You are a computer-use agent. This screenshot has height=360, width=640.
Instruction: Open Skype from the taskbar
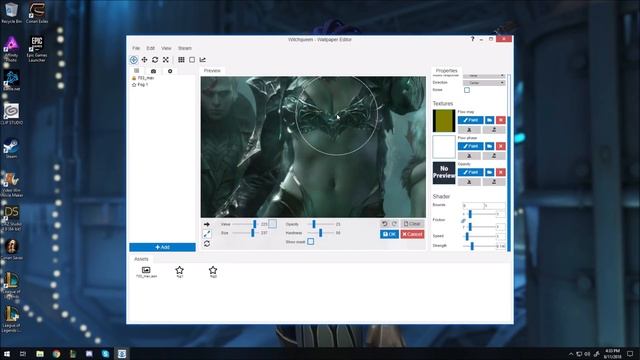click(x=105, y=354)
